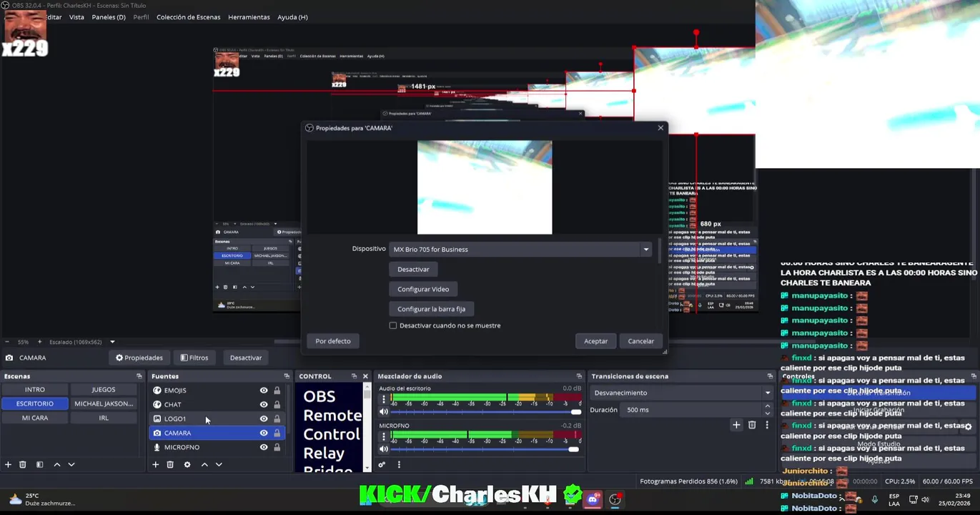Adjust the MICROFNO volume slider
Screen dimensions: 980x515
[573, 449]
